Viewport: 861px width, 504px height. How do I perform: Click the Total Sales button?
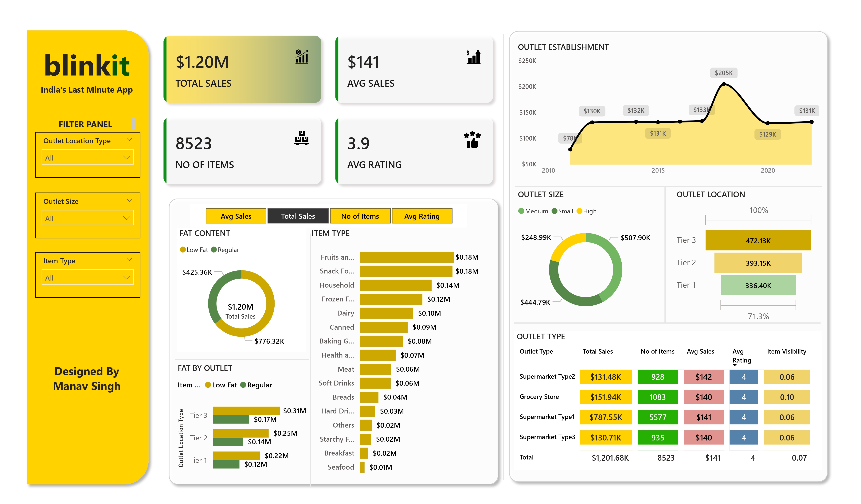(298, 216)
